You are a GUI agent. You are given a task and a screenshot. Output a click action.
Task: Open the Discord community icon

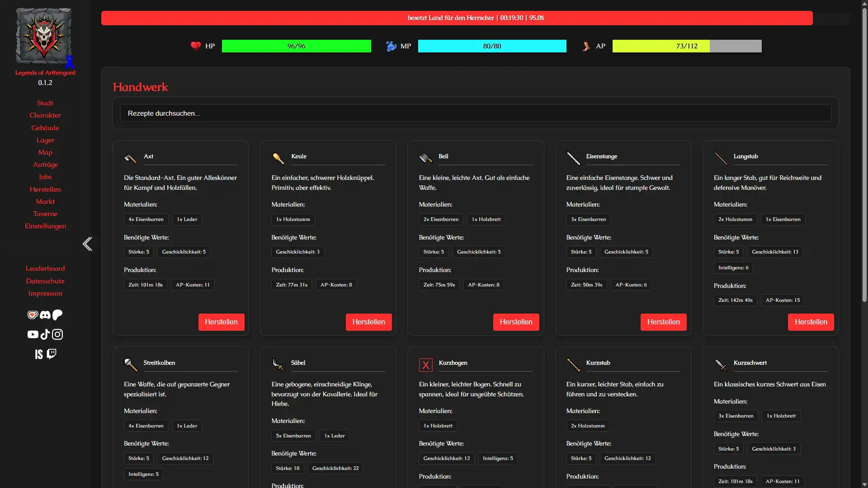[x=45, y=315]
